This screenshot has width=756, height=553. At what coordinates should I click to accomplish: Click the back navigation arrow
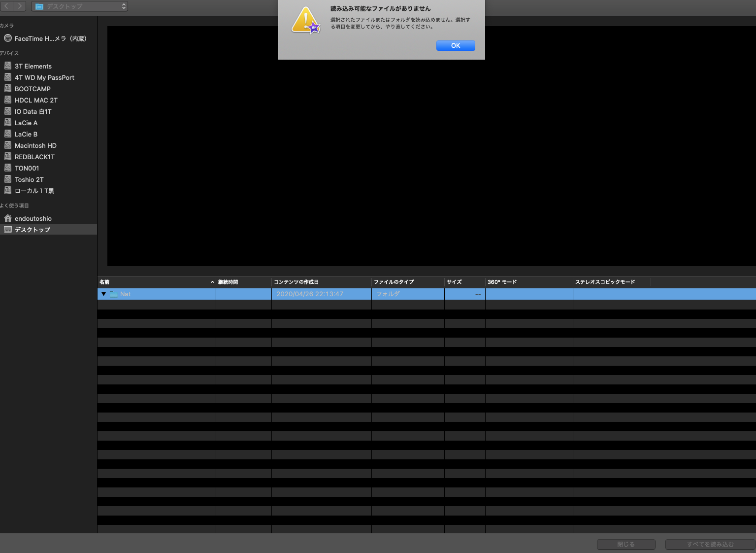pos(6,6)
